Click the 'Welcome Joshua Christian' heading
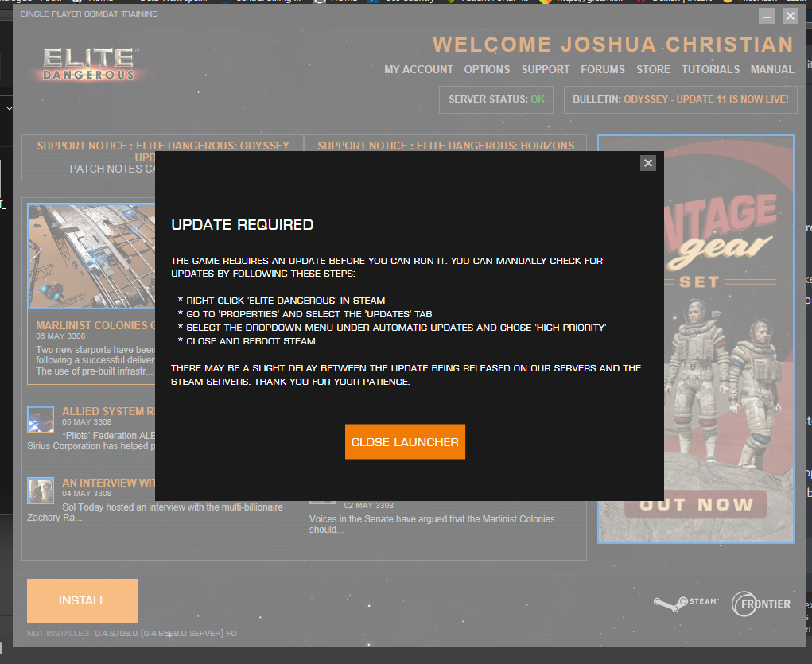This screenshot has height=664, width=812. coord(613,45)
